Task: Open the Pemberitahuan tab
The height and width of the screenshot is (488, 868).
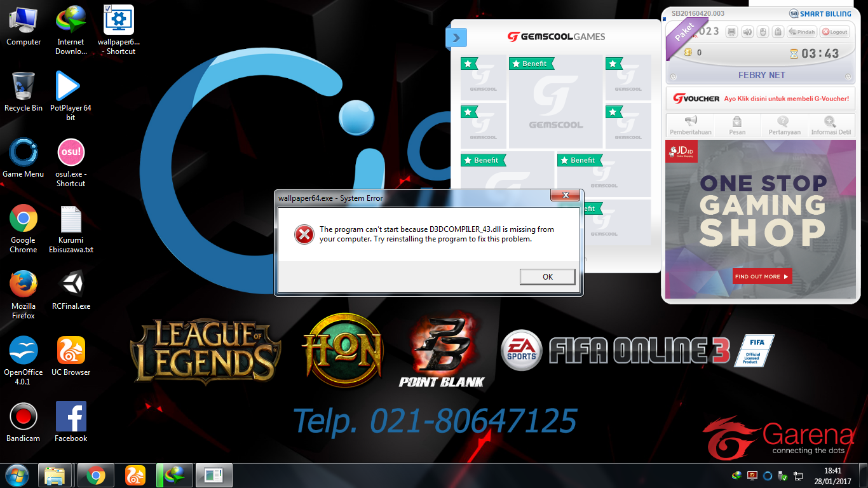Action: (690, 126)
